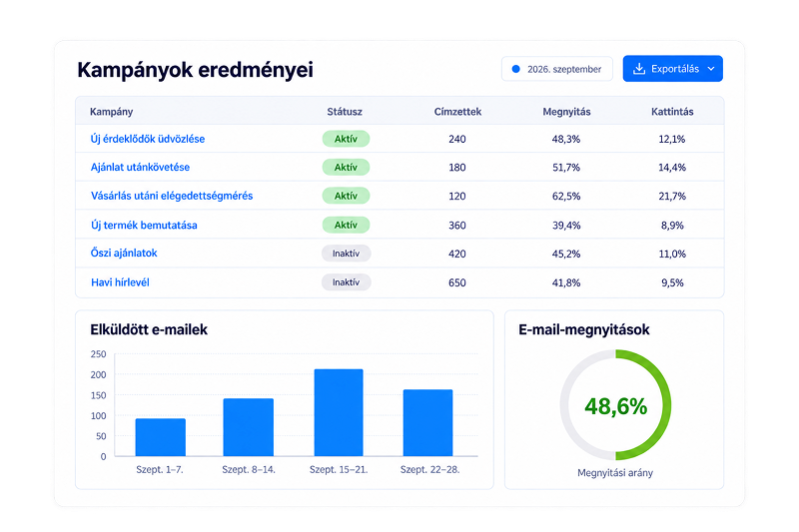Image resolution: width=799 pixels, height=532 pixels.
Task: Click Inaktív badge for Havi hírlevél
Action: (346, 282)
